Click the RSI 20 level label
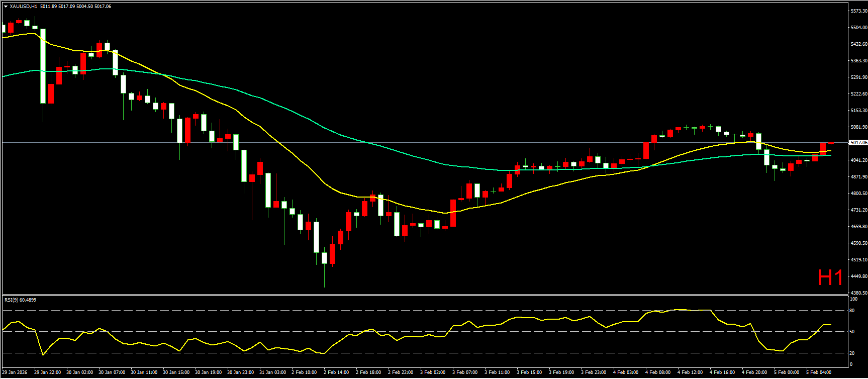The height and width of the screenshot is (379, 868). 852,353
